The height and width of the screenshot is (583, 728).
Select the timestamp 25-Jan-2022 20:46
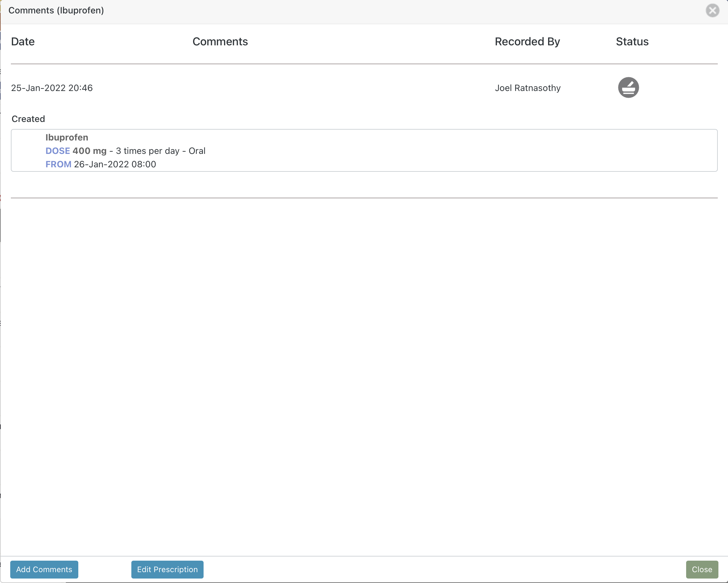(52, 88)
